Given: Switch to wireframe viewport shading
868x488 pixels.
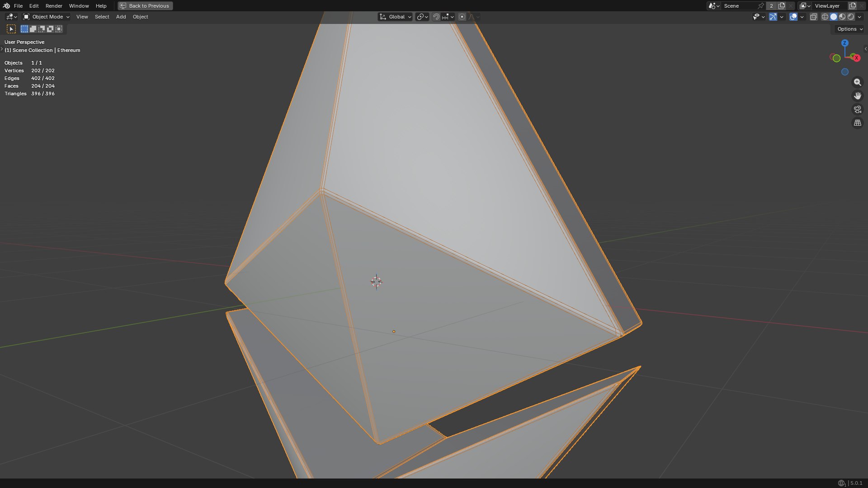Looking at the screenshot, I should tap(825, 17).
